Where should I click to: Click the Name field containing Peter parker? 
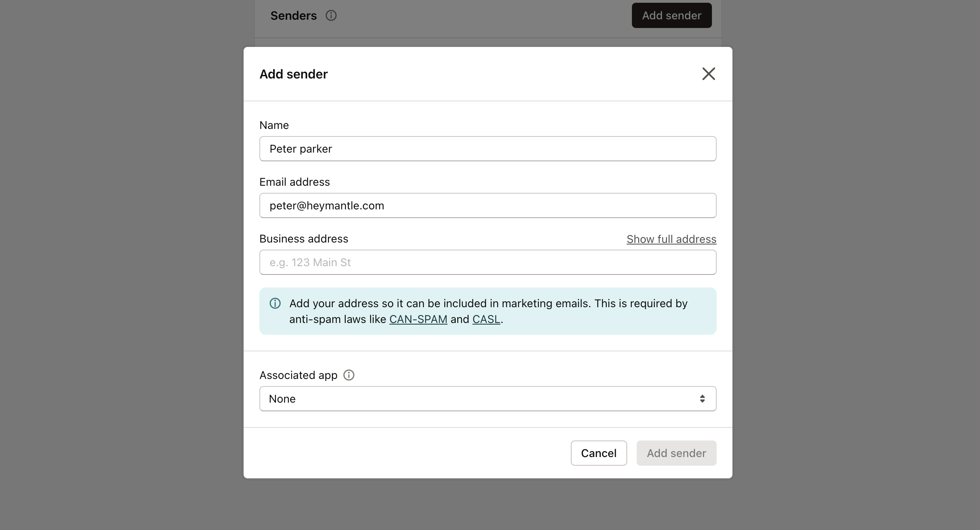(487, 149)
